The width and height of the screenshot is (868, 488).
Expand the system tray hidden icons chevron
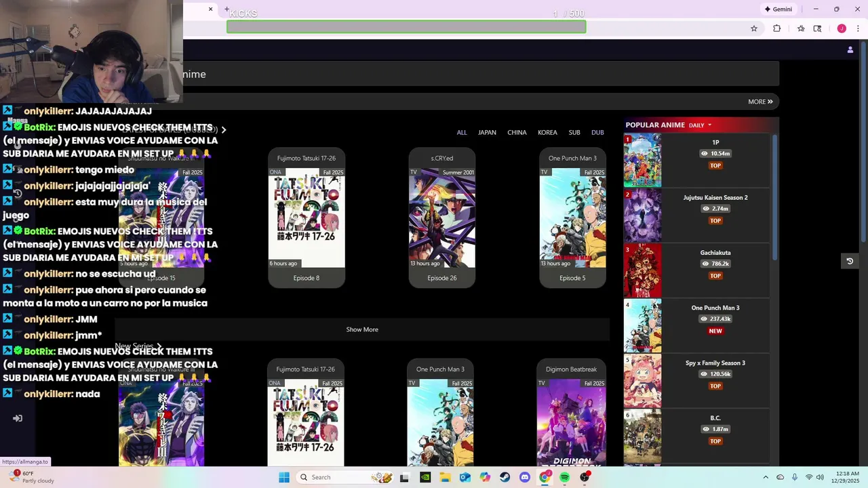click(766, 477)
